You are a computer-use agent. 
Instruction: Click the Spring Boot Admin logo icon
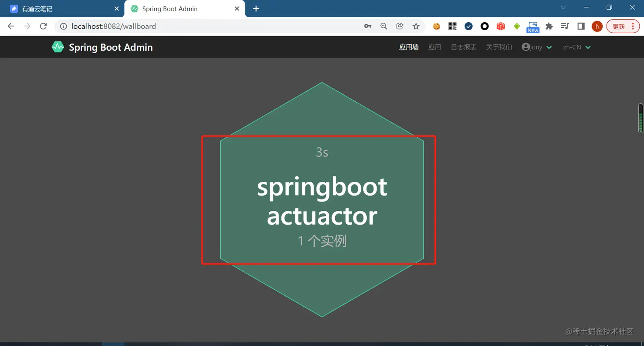(x=57, y=47)
